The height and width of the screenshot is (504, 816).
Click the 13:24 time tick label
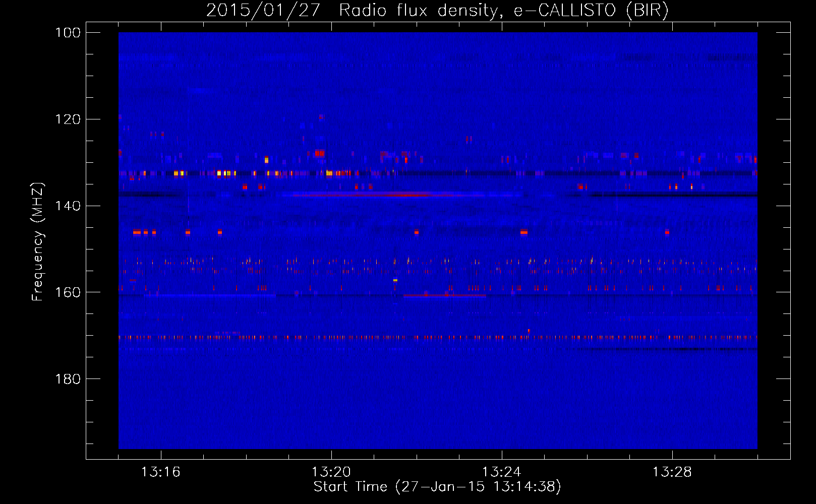click(x=502, y=472)
